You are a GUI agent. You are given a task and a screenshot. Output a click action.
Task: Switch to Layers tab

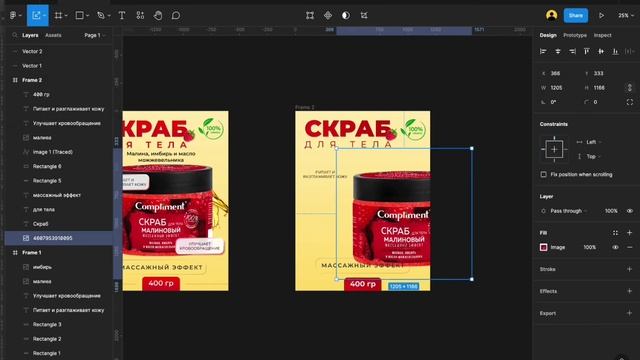click(x=30, y=35)
